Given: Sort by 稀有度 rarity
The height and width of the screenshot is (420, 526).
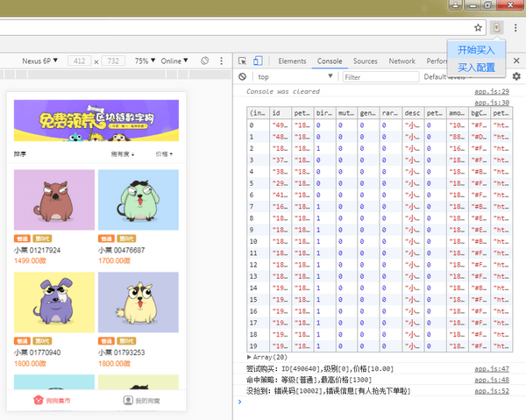Looking at the screenshot, I should (123, 154).
